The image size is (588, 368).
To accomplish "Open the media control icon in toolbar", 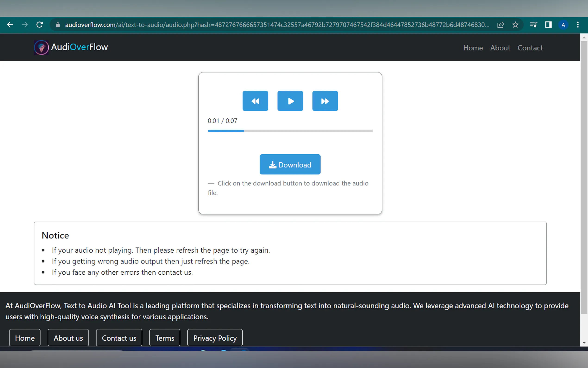I will [533, 25].
